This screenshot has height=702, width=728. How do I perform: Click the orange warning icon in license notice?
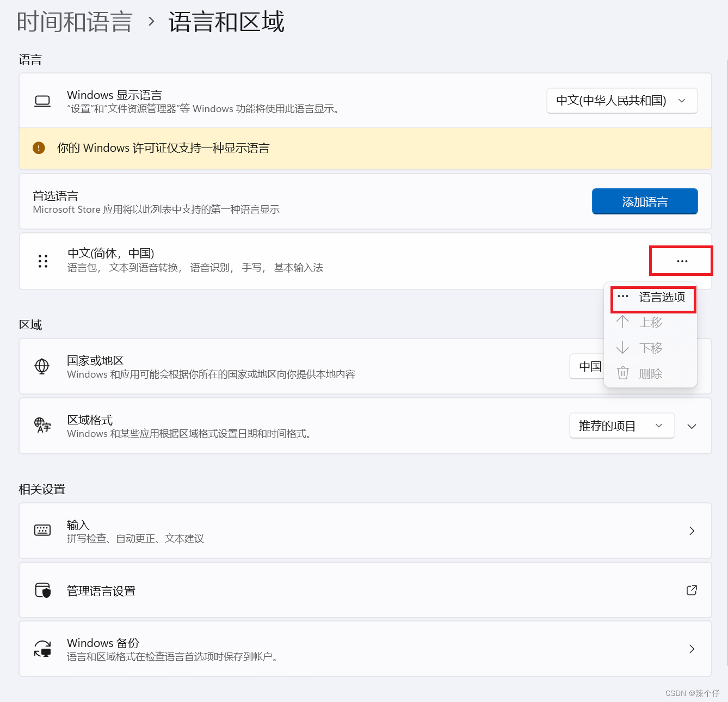tap(39, 148)
